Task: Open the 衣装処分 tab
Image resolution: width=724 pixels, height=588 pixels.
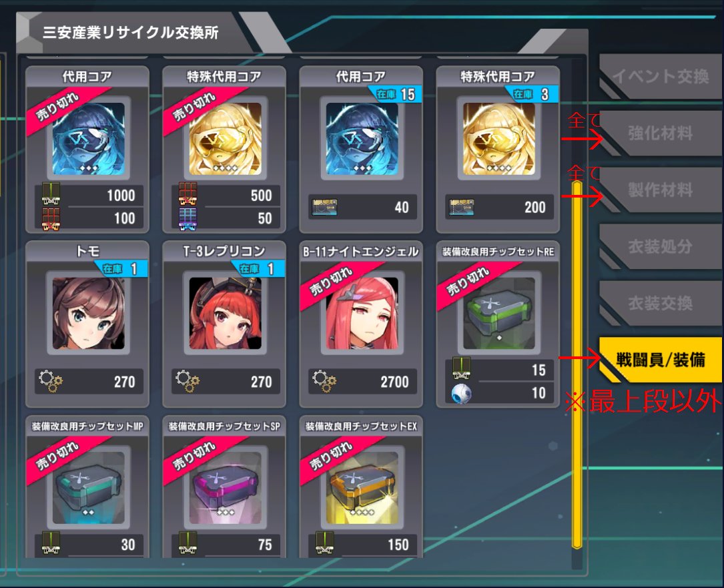Action: (x=661, y=247)
